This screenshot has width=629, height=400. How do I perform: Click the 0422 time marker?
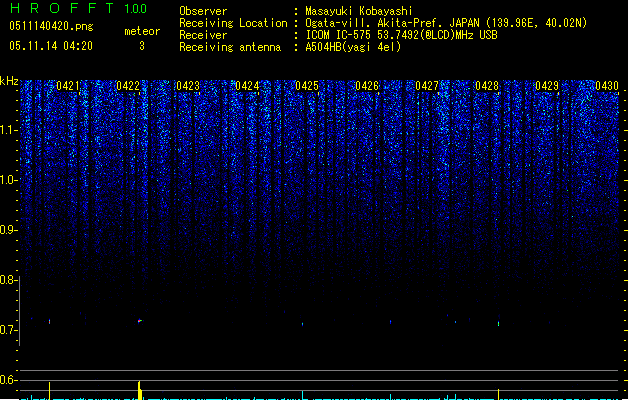pyautogui.click(x=128, y=86)
